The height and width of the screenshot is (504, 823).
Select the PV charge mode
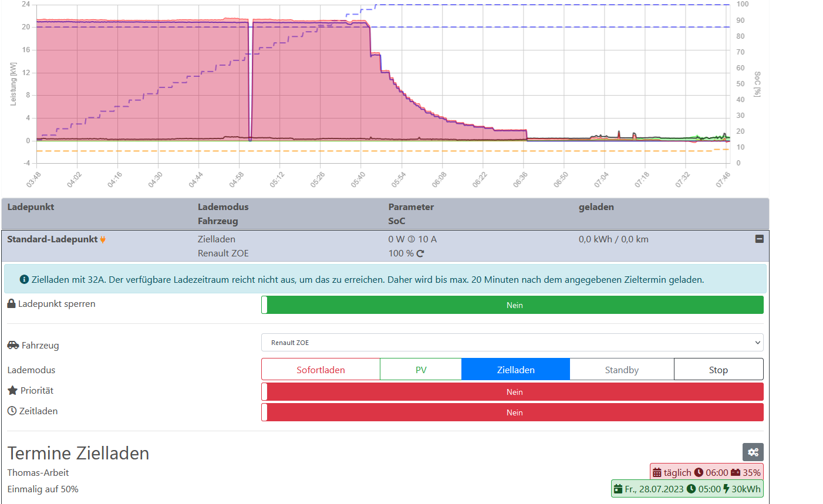point(421,370)
